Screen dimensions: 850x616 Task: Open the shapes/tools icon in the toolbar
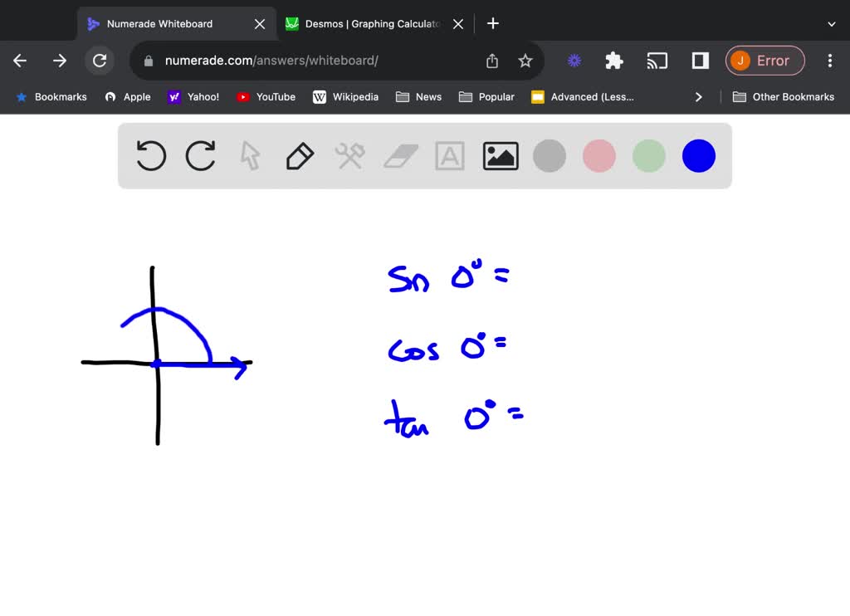(x=349, y=155)
